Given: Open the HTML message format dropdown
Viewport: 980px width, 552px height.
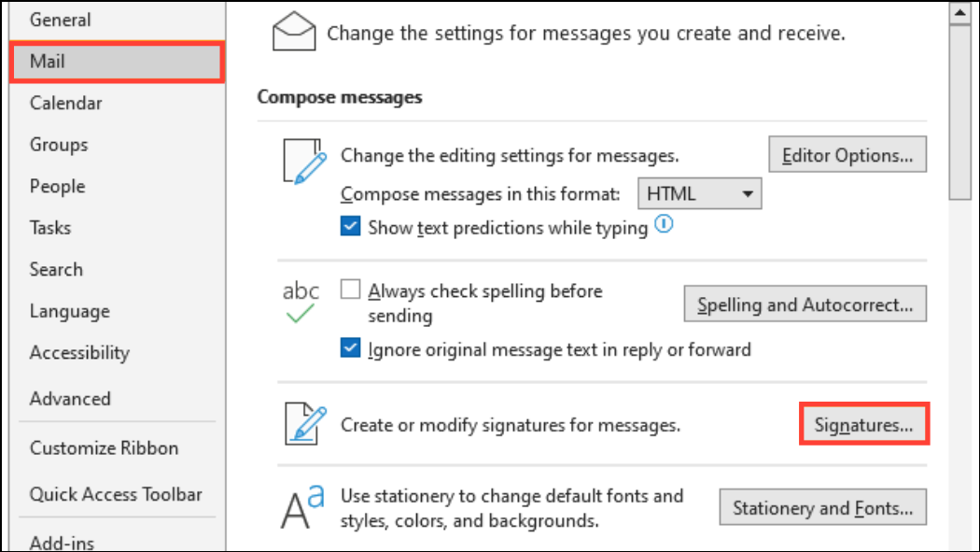Looking at the screenshot, I should click(x=699, y=193).
